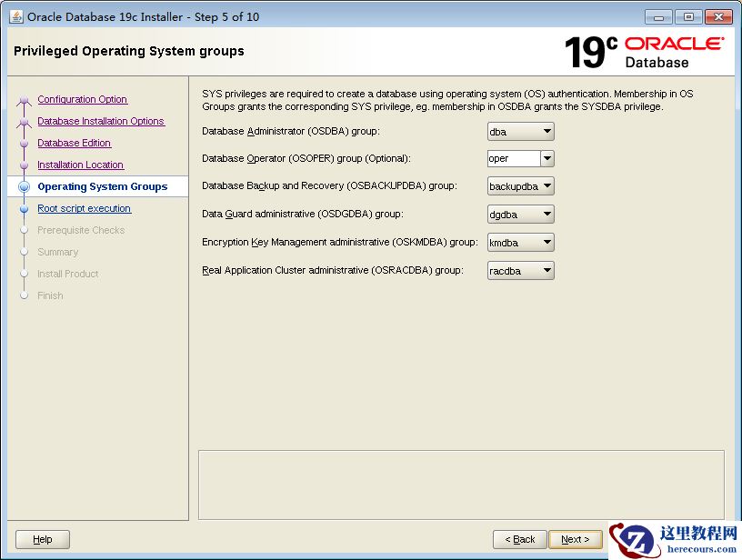Click the Encryption Key Management group label
This screenshot has width=742, height=560.
(340, 242)
